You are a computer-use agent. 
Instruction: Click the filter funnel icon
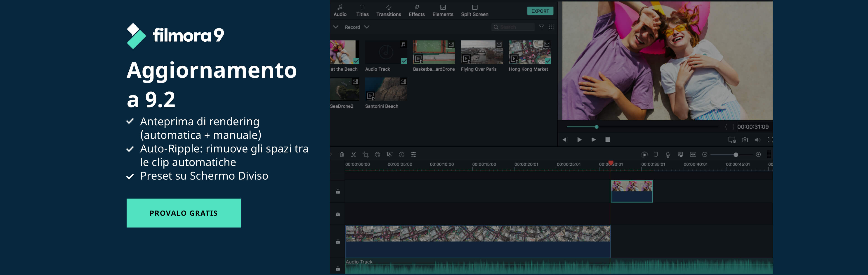click(x=541, y=27)
